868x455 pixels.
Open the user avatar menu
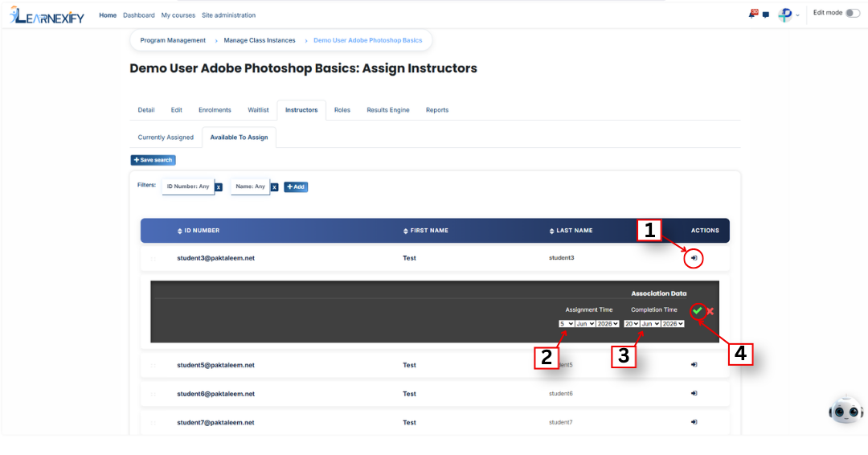click(x=785, y=15)
